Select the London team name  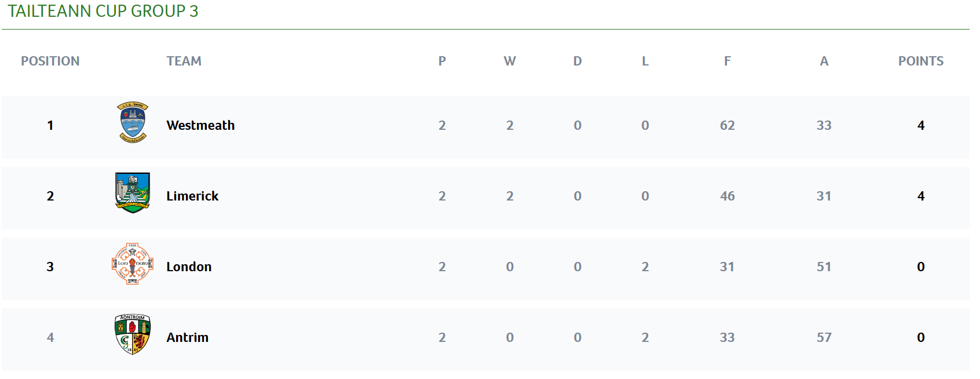pyautogui.click(x=189, y=267)
